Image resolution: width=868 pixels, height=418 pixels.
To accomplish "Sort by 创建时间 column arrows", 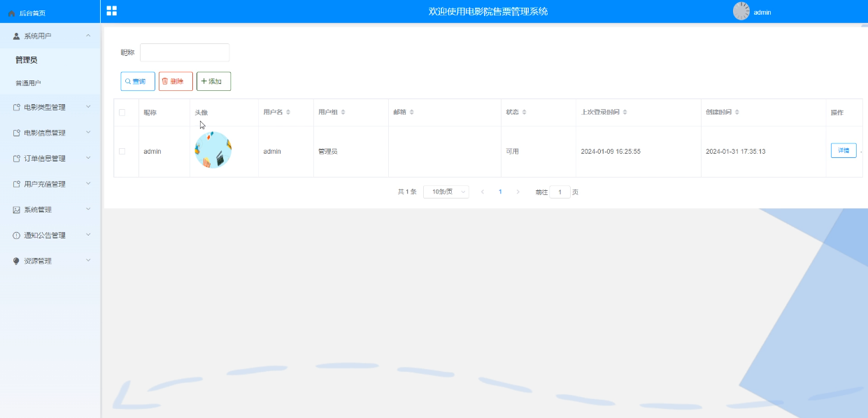I will (x=737, y=112).
